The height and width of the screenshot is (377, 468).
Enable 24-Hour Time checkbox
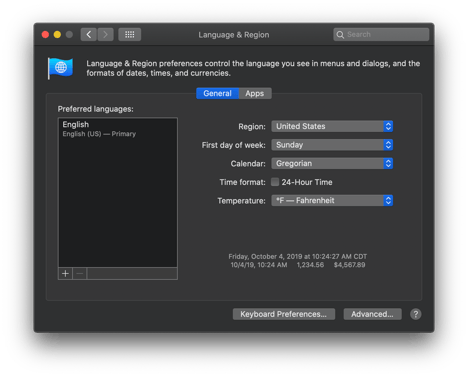pyautogui.click(x=275, y=182)
